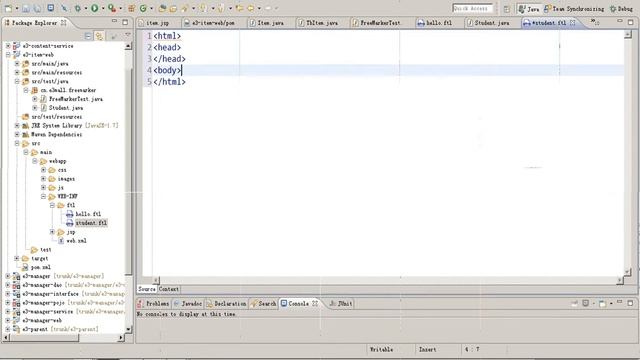
Task: Click the editor vertical scrollbar up arrow
Action: coord(628,35)
